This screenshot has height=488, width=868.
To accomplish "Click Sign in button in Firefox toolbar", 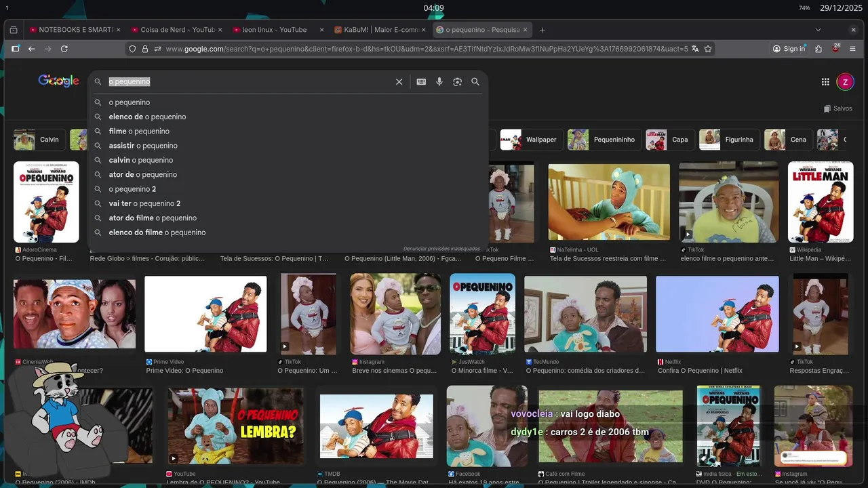I will (x=789, y=49).
